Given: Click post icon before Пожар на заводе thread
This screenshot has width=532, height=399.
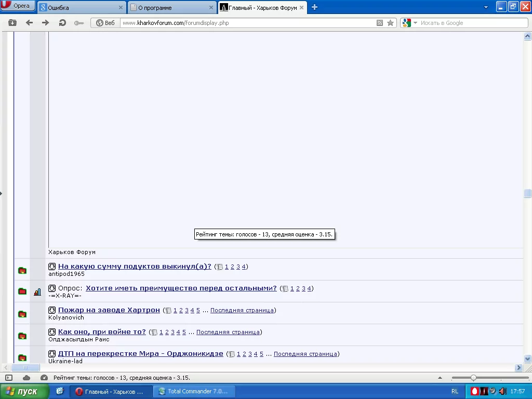Looking at the screenshot, I should 52,310.
